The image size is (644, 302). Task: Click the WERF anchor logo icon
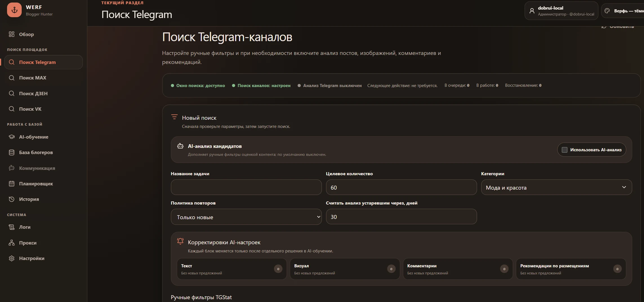(x=14, y=10)
